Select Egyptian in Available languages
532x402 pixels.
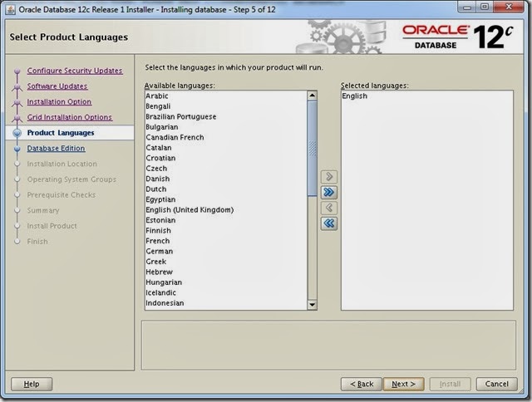click(225, 199)
